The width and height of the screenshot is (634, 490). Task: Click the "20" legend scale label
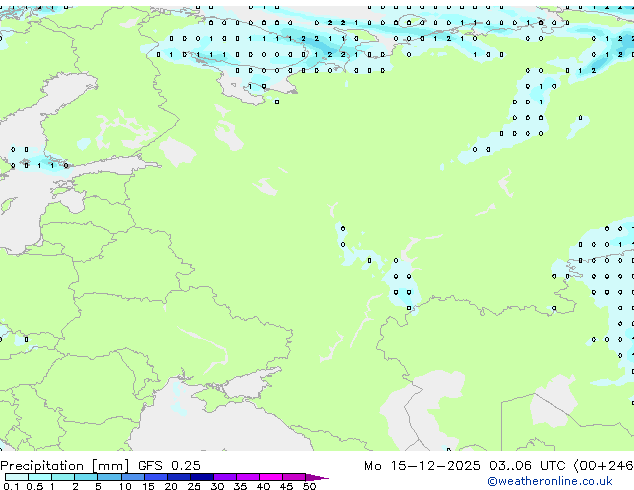(x=171, y=486)
